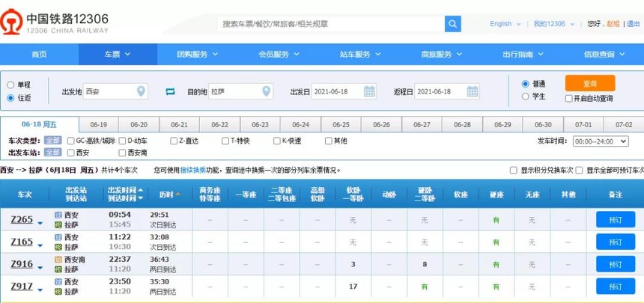Click the 全部 train type filter button
Screen dimensions: 644x303
click(x=53, y=141)
